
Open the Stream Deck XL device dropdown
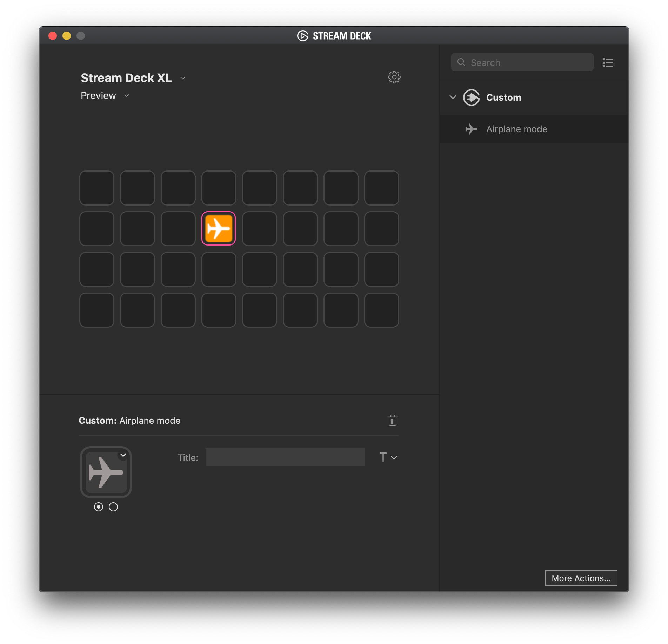(x=182, y=78)
